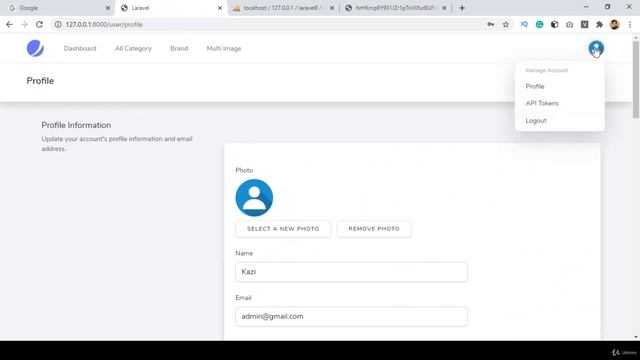Click the browser address bar URL
640x360 pixels.
click(x=104, y=24)
